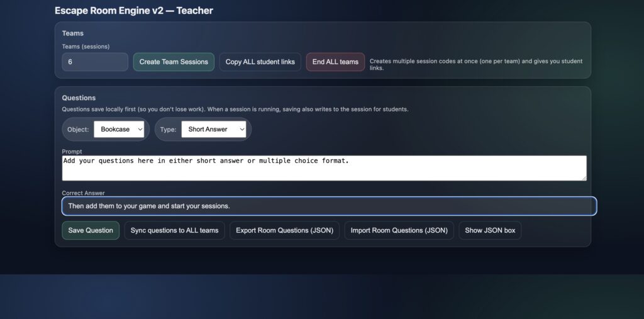Screen dimensions: 644x319
Task: Click inside the Prompt text area
Action: coord(324,168)
